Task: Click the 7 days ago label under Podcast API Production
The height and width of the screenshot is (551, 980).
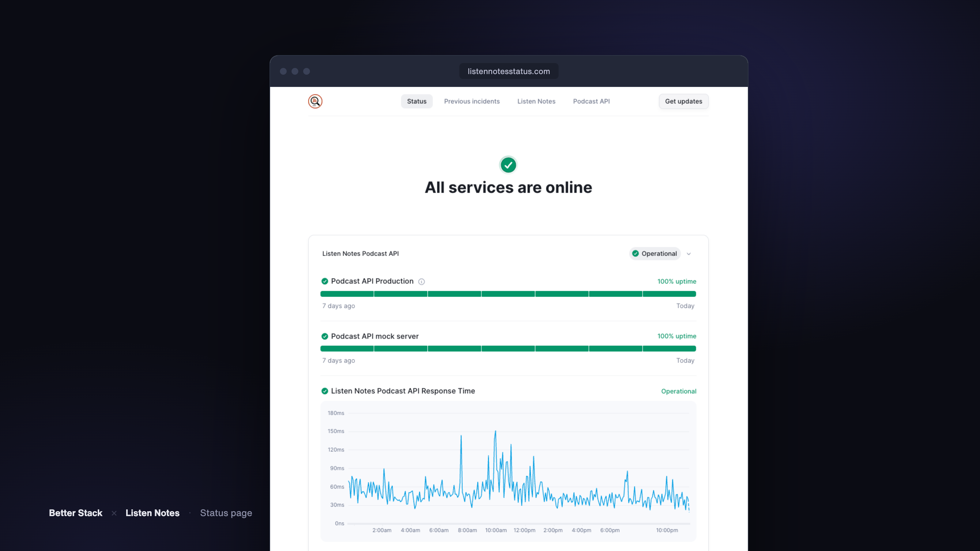Action: click(x=339, y=306)
